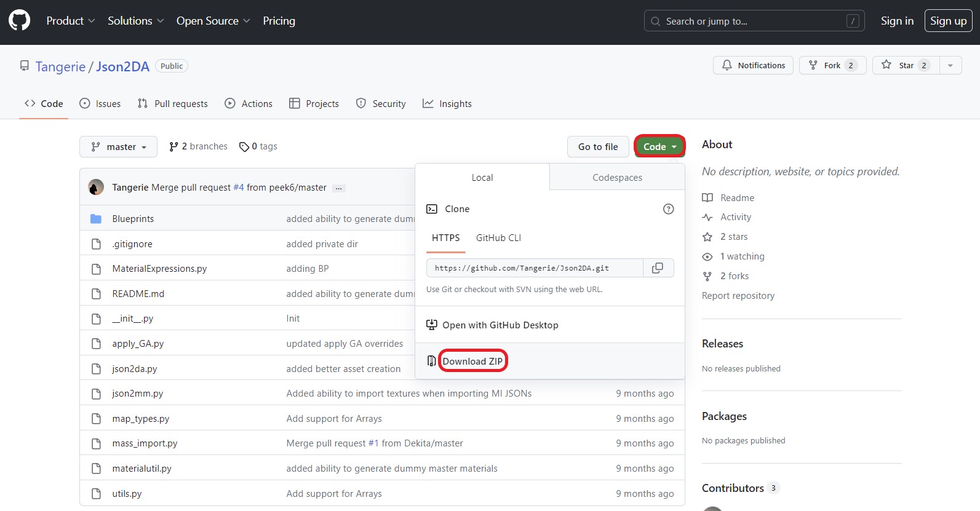The image size is (980, 511).
Task: Switch to the Actions tab
Action: point(249,104)
